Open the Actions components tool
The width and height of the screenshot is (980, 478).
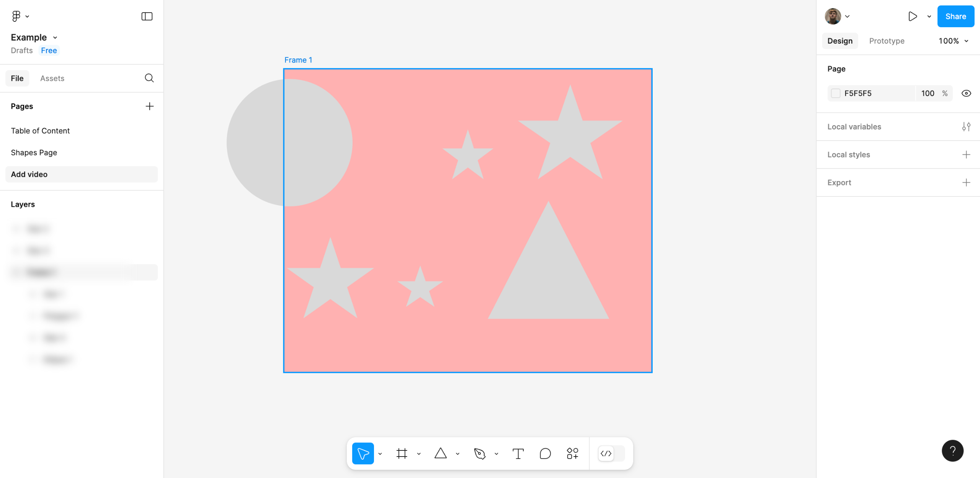click(572, 453)
